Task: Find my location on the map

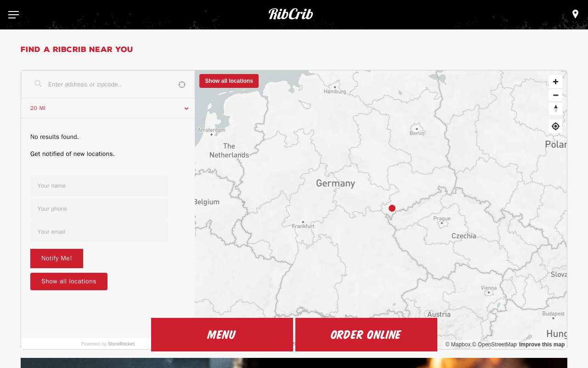Action: point(555,126)
